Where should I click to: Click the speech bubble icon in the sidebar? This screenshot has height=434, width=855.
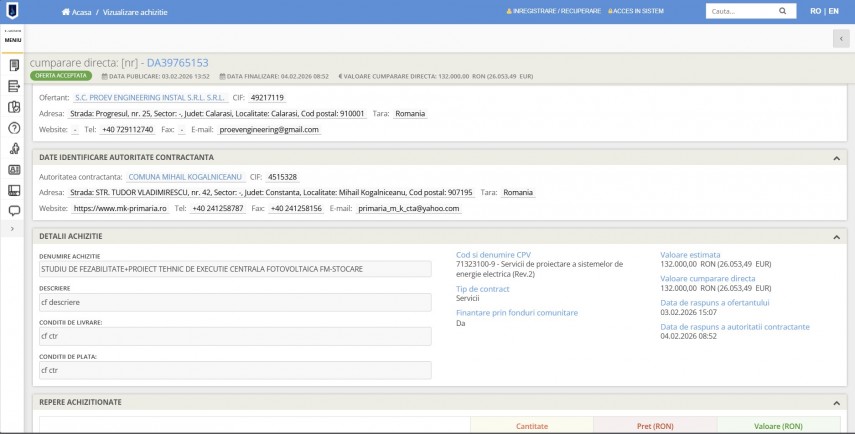tap(14, 211)
